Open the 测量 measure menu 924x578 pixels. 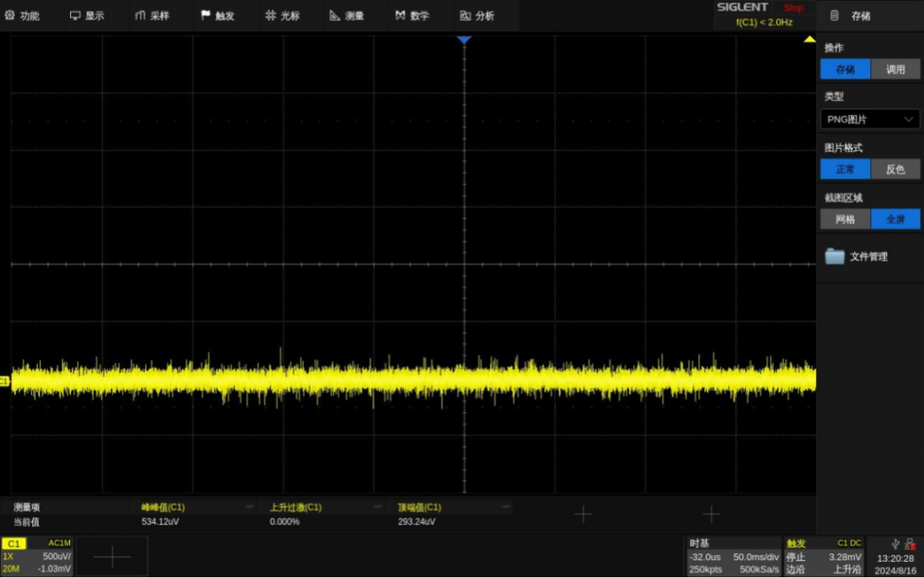coord(347,16)
